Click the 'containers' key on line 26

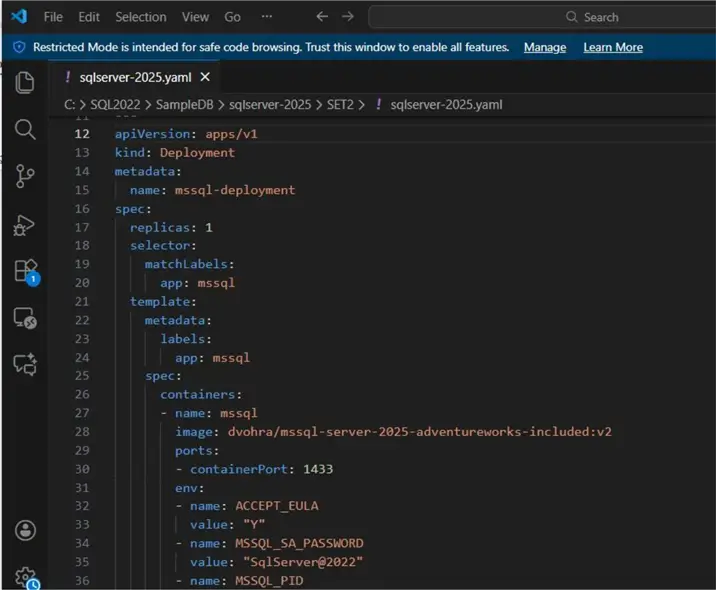coord(197,395)
